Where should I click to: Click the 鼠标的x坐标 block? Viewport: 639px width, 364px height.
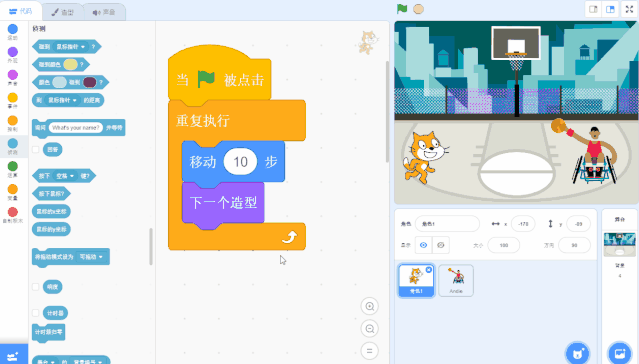coord(51,212)
